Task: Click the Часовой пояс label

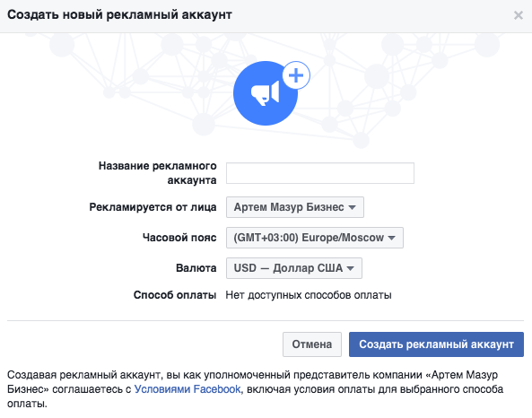Action: coord(179,238)
